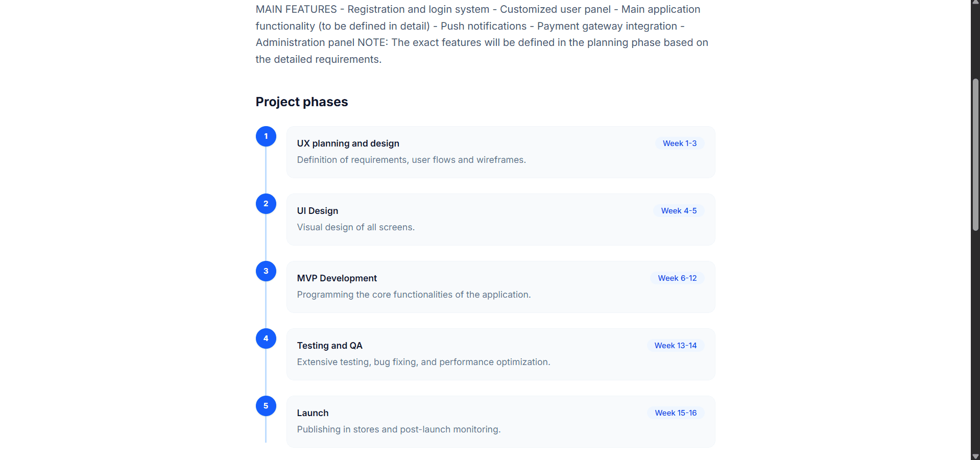The image size is (980, 460).
Task: Select the Week 1-3 badge
Action: pos(679,143)
